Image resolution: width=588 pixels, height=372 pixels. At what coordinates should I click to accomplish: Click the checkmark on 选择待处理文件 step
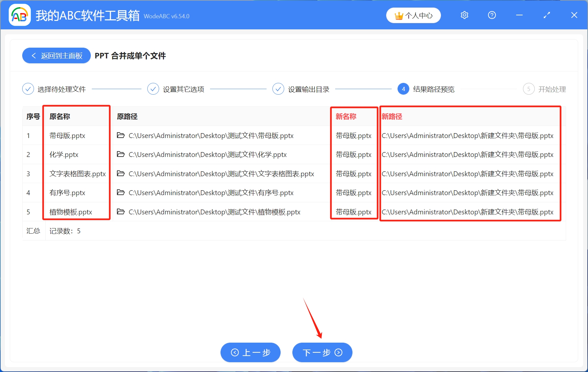click(x=28, y=89)
